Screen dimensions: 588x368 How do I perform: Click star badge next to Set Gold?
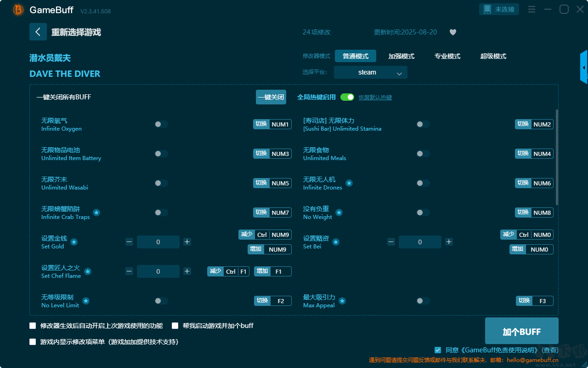pos(74,242)
